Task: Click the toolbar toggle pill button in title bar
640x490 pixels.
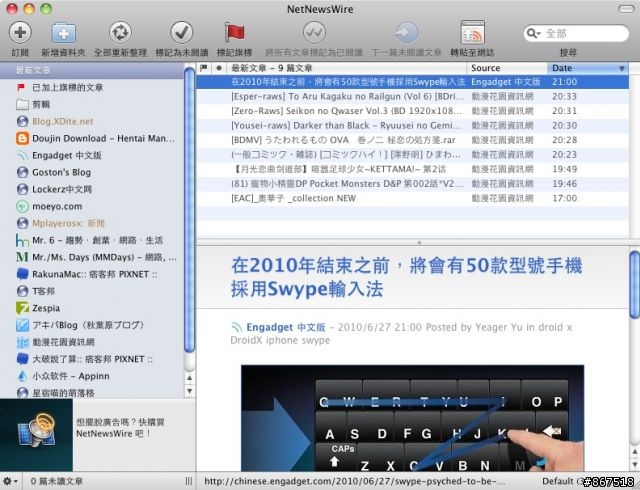Action: (x=626, y=9)
